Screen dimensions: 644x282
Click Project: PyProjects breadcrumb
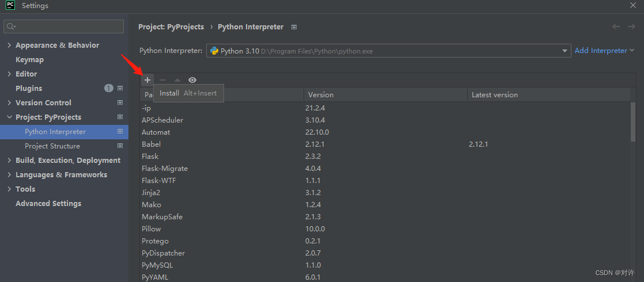pyautogui.click(x=171, y=26)
